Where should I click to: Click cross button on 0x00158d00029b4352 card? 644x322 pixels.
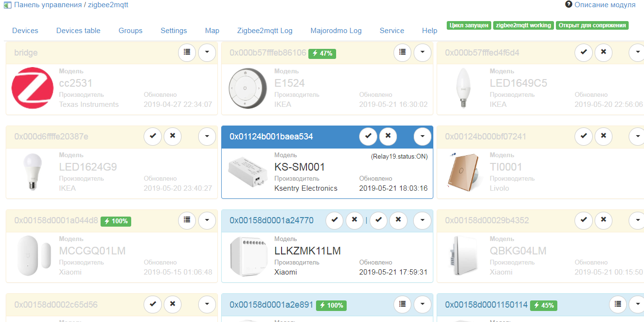click(x=603, y=220)
